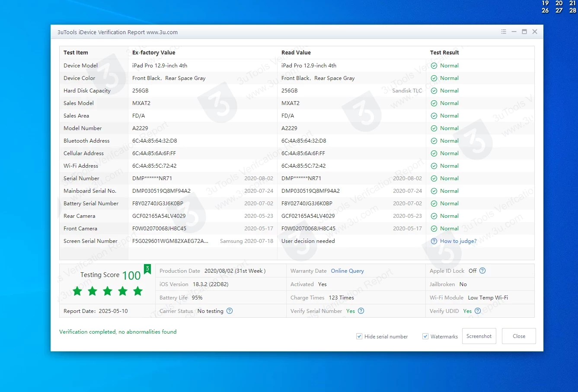Click the five-star rating under Testing Score
This screenshot has width=578, height=392.
108,291
